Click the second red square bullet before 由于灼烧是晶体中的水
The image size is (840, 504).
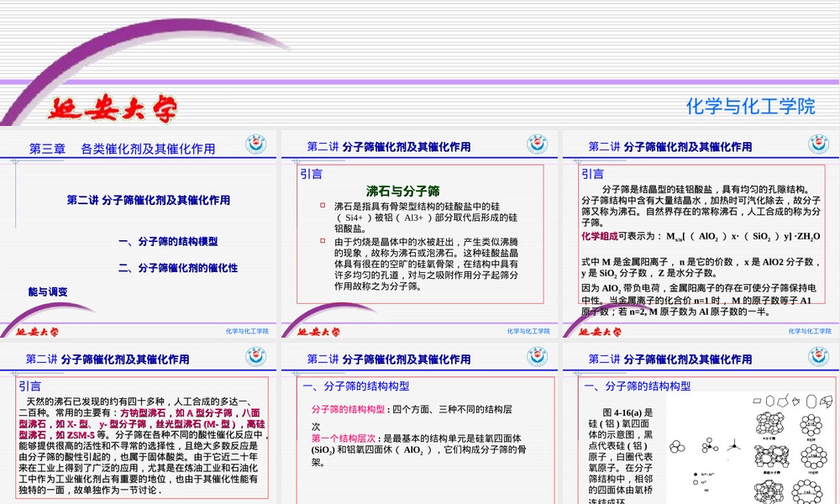coord(323,241)
